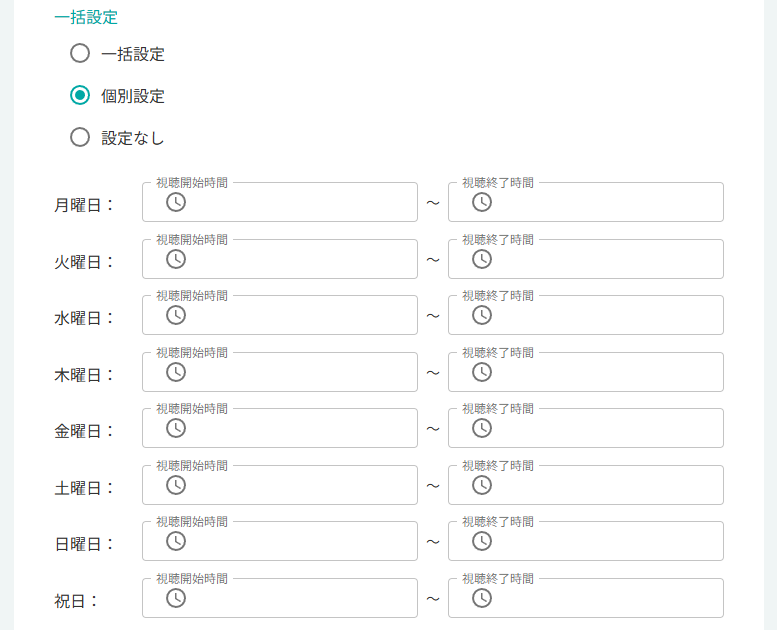The width and height of the screenshot is (777, 630).
Task: Focus the 木曜日 視聴終了時間 input field
Action: [586, 372]
